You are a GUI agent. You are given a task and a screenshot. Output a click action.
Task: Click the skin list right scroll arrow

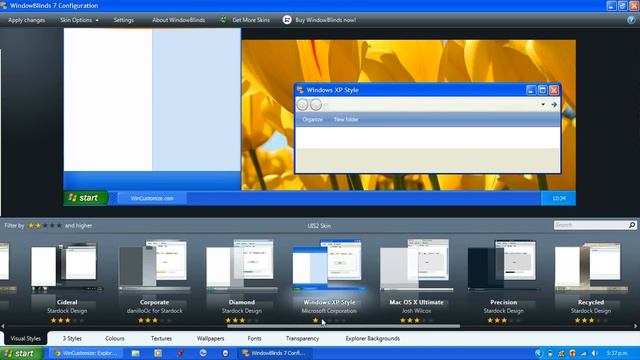(636, 326)
